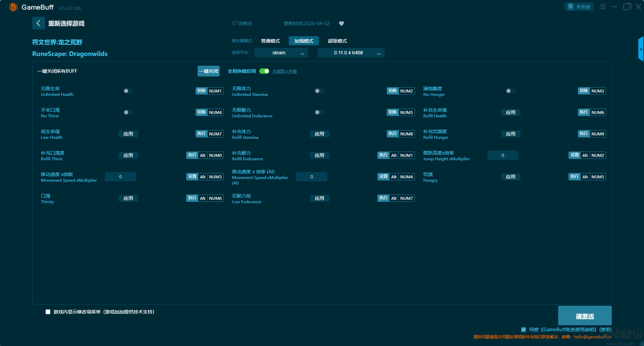
Task: Click the NUM7 hotkey for Low Health
Action: (x=210, y=134)
